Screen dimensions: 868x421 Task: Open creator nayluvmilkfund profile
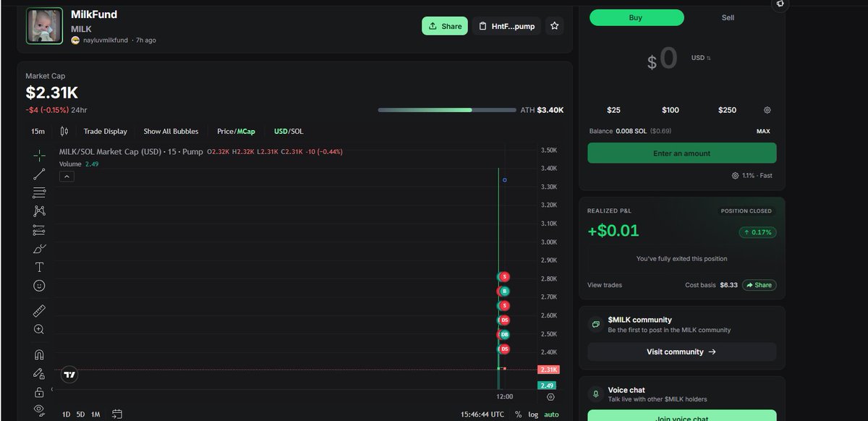pyautogui.click(x=106, y=41)
